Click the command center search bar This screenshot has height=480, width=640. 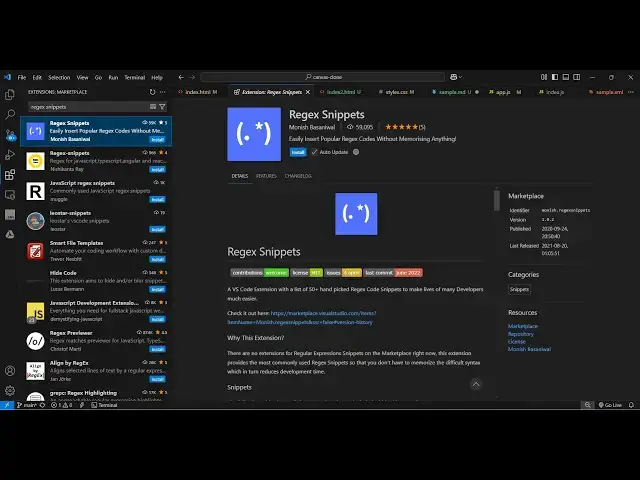(x=323, y=77)
